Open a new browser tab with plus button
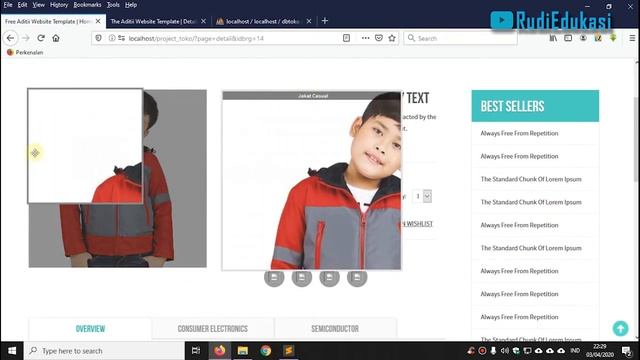This screenshot has height=360, width=640. (x=324, y=21)
